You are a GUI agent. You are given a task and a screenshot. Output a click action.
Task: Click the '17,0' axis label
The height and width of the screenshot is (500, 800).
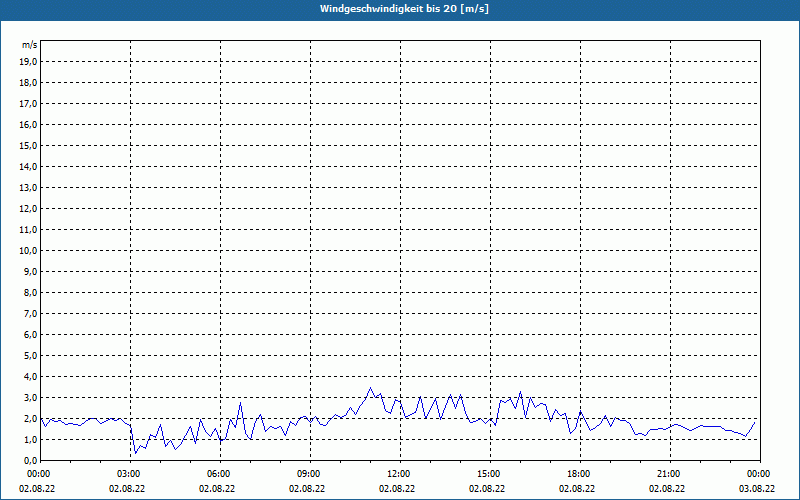[x=28, y=104]
